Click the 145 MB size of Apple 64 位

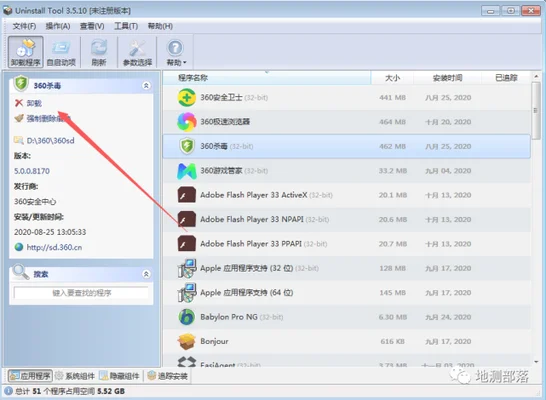pyautogui.click(x=392, y=292)
